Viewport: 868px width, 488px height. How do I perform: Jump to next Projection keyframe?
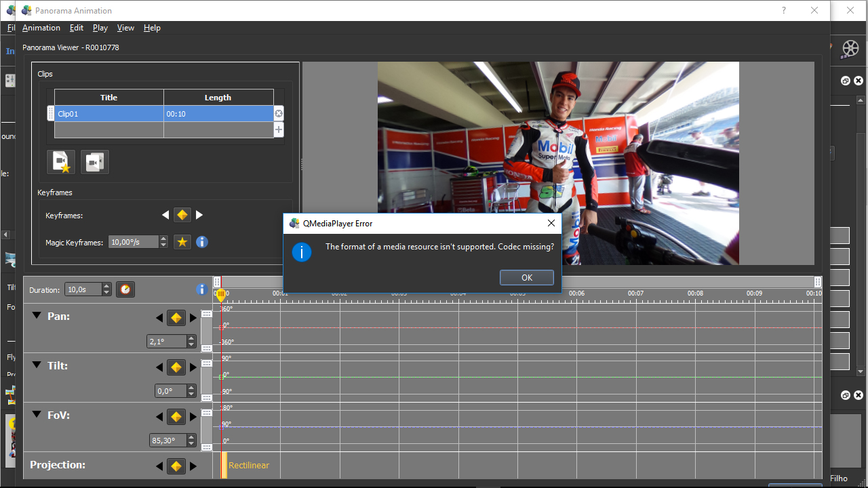193,466
